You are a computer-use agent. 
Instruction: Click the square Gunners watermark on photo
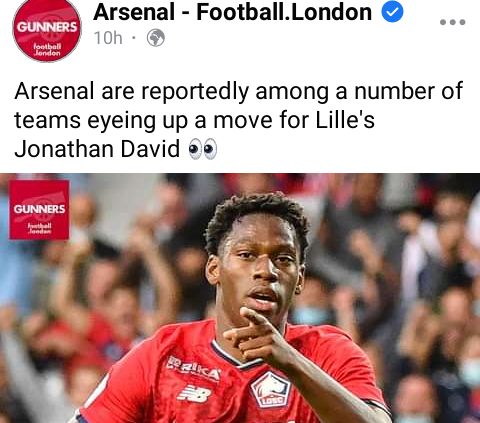[39, 210]
